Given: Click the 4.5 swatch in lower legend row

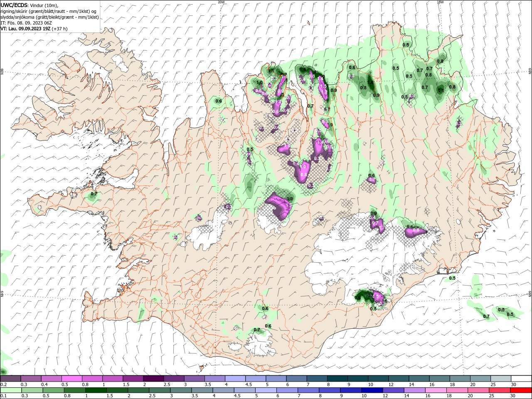Looking at the screenshot, I should point(244,390).
